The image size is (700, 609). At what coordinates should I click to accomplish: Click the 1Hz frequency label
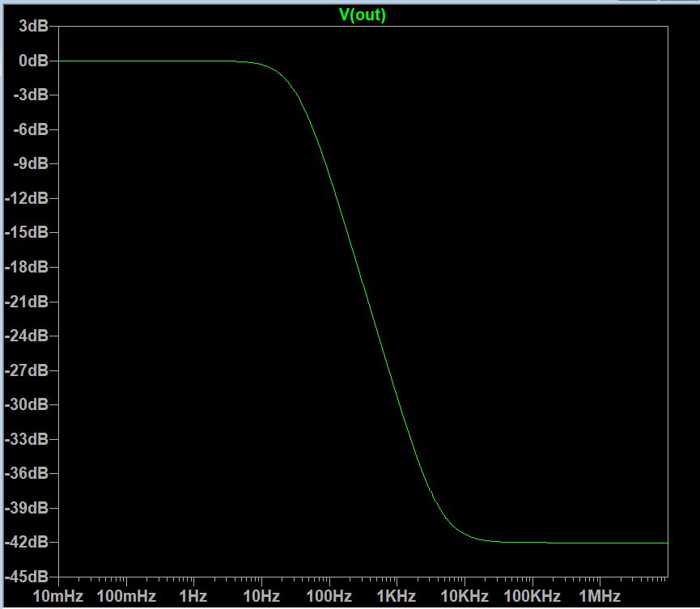pos(193,596)
